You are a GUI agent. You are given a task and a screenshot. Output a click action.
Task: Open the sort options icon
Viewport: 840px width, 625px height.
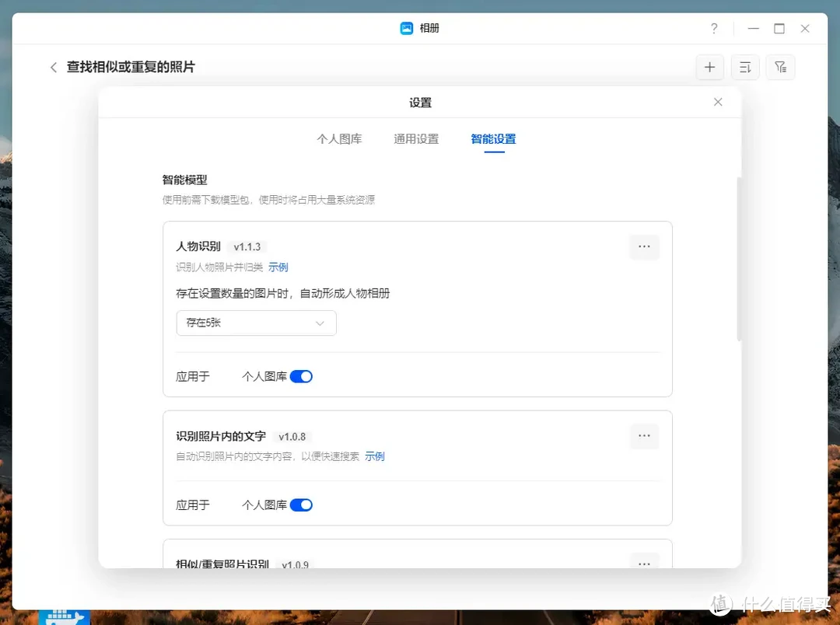pos(744,67)
